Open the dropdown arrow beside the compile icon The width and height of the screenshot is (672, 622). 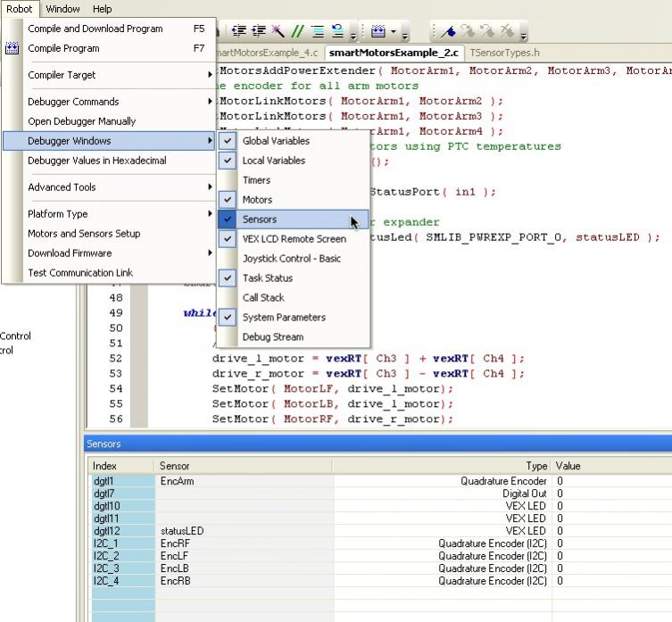(x=394, y=32)
